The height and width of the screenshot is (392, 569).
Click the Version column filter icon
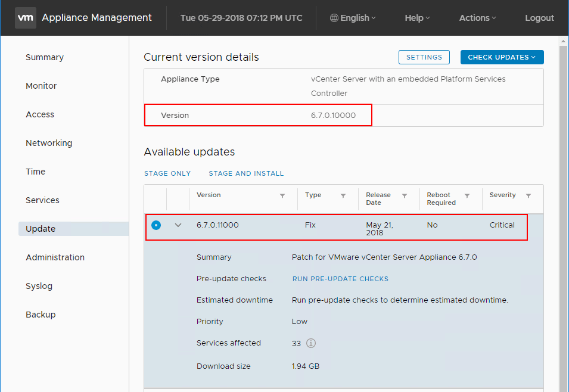282,196
